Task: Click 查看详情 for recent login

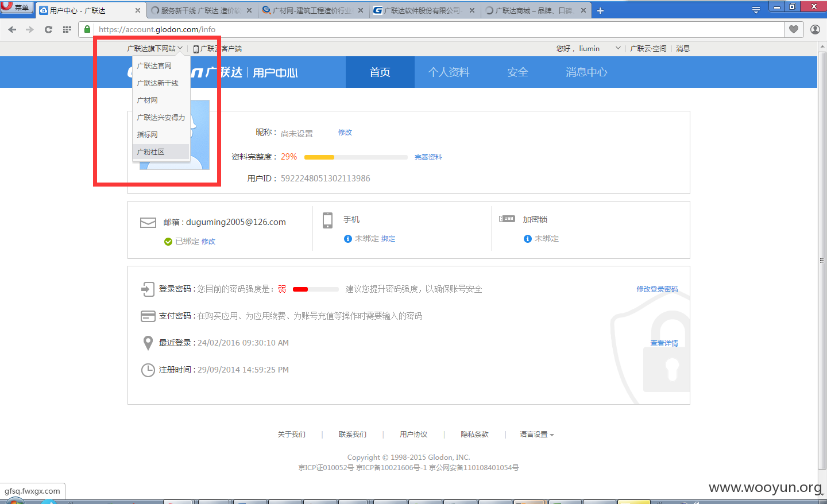Action: [x=664, y=343]
